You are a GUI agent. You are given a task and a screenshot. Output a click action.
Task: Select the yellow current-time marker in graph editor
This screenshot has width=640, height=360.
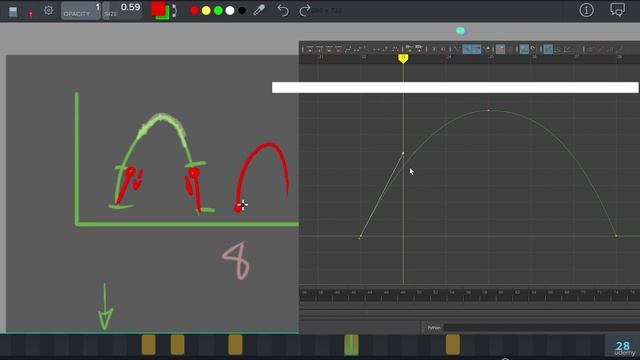tap(403, 59)
